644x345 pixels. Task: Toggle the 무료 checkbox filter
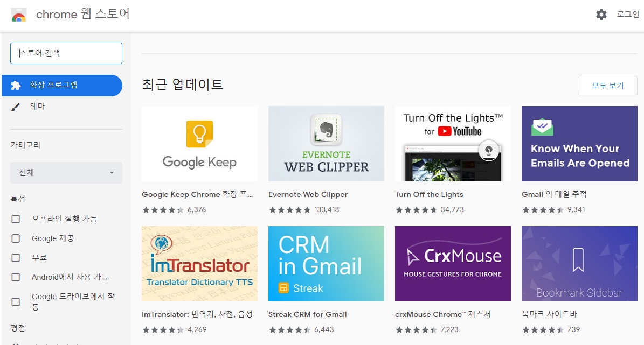(16, 258)
